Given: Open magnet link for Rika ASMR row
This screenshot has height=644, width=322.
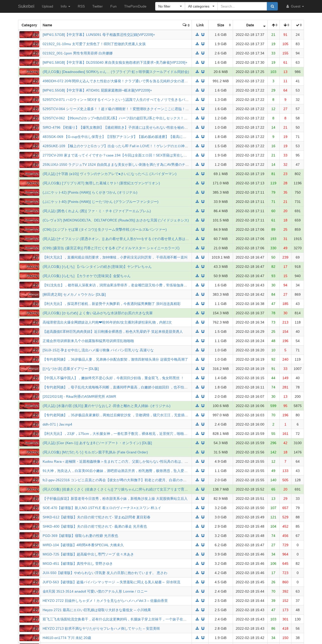Looking at the screenshot, I should pos(203,396).
